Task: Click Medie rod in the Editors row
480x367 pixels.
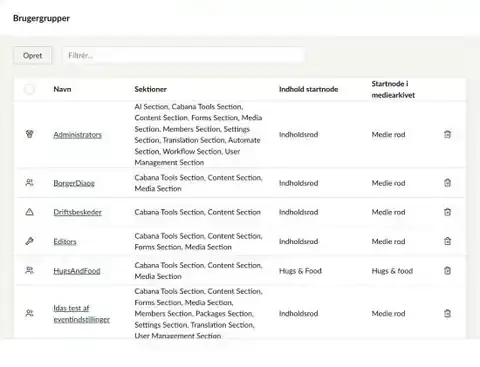Action: tap(388, 241)
